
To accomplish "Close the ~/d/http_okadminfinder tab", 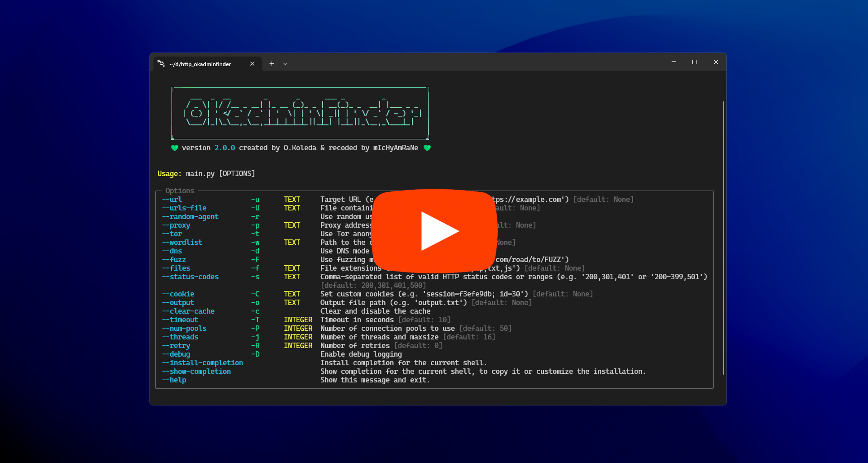I will point(252,64).
